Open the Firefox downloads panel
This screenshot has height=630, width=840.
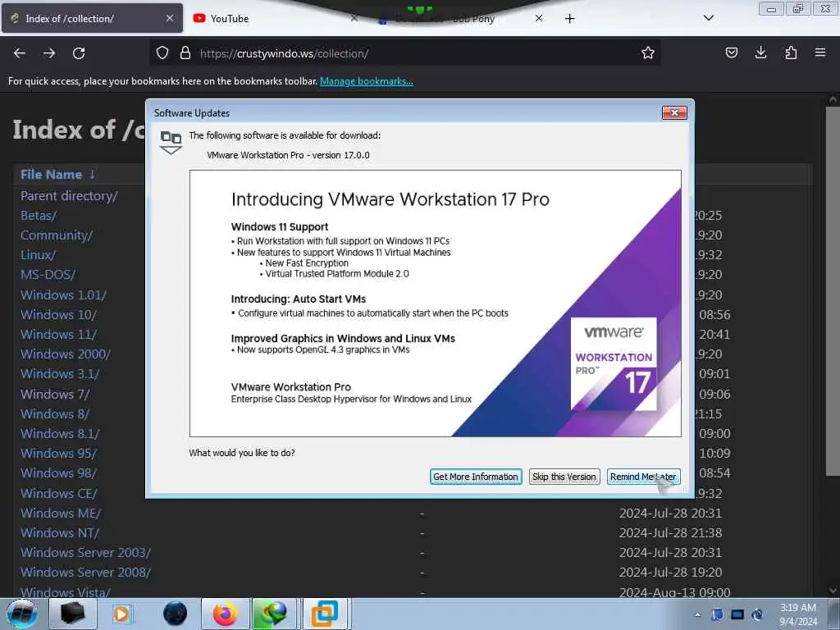(760, 52)
